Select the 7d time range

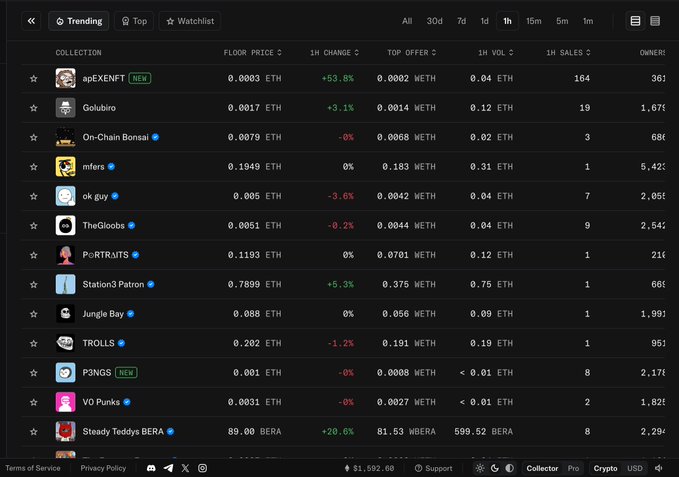pos(462,21)
